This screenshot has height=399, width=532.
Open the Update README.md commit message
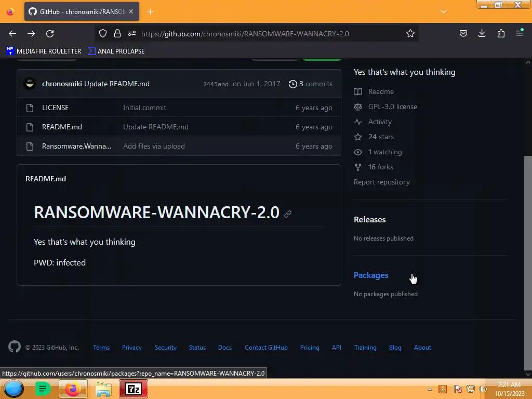click(117, 84)
